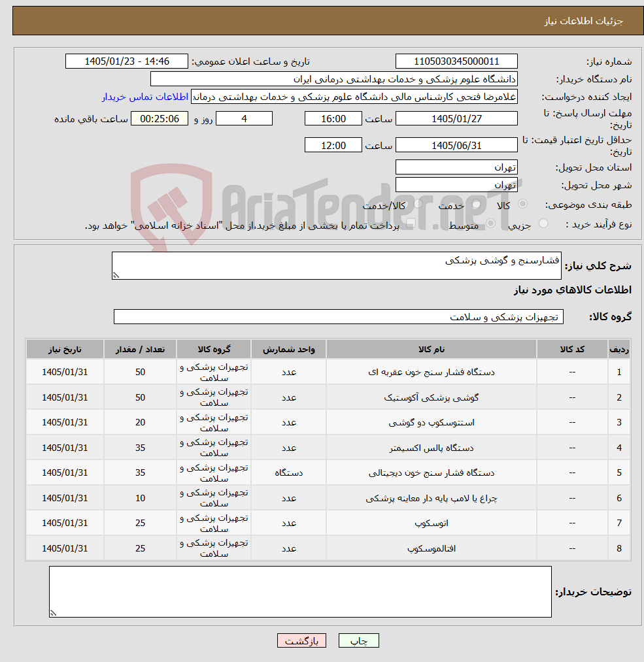
Task: Click resize handle of description text area
Action: (x=116, y=275)
